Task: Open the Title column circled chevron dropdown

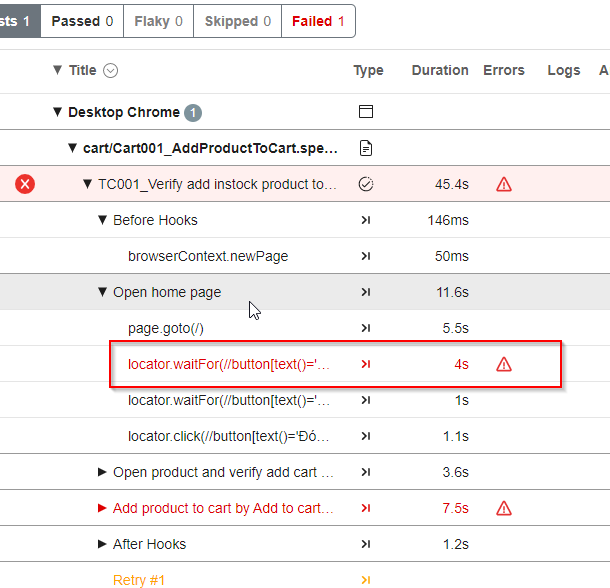Action: (110, 71)
